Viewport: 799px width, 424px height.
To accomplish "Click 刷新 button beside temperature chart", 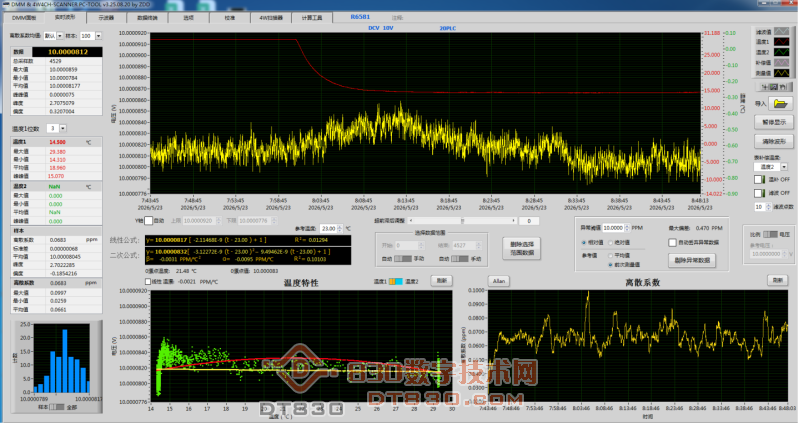I will point(441,280).
